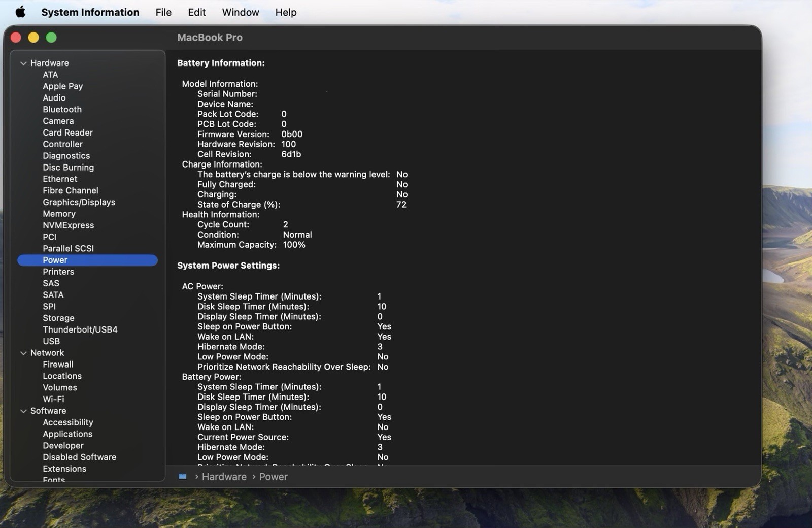Click the Firmware Version 0b00 value
Screen dimensions: 812x528
point(292,134)
